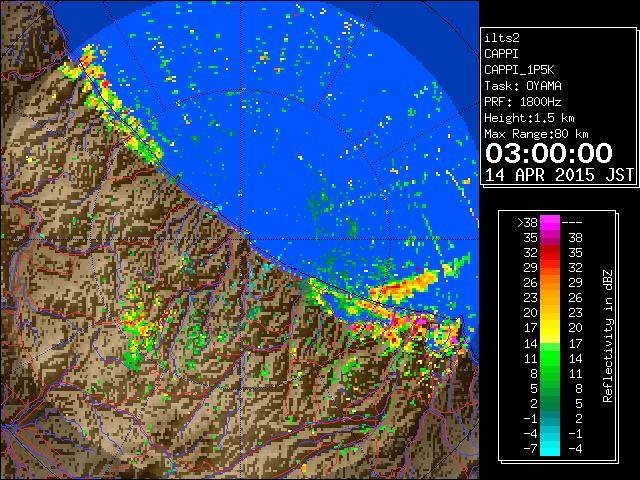This screenshot has width=640, height=480.
Task: Select the 'CAPPI_1P5K' text line
Action: point(519,70)
